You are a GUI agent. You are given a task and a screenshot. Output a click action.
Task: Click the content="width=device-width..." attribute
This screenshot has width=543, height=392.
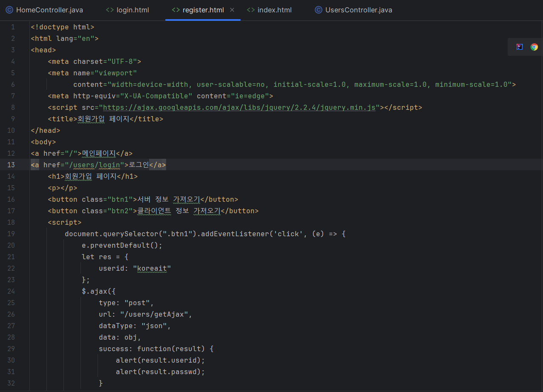[x=293, y=85]
